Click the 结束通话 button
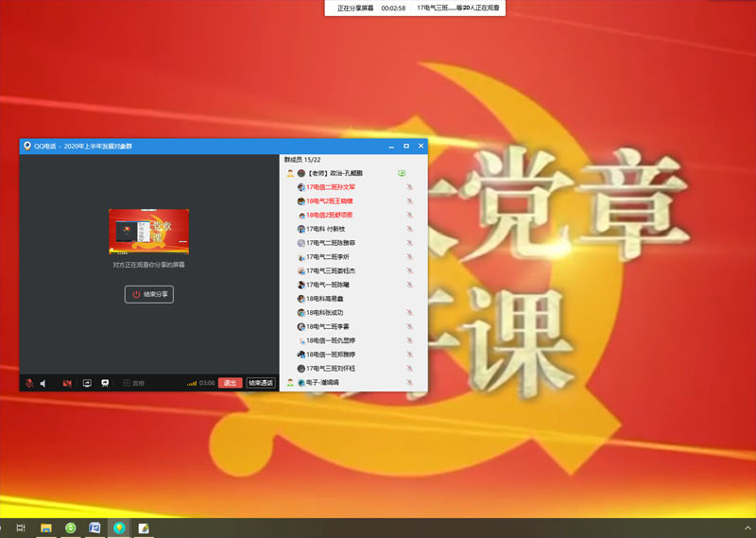The image size is (756, 538). coord(261,383)
